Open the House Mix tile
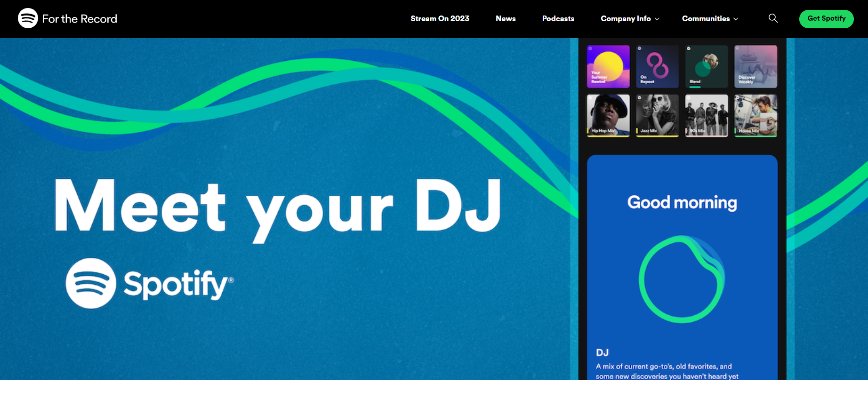Screen dimensions: 868x407 (755, 116)
